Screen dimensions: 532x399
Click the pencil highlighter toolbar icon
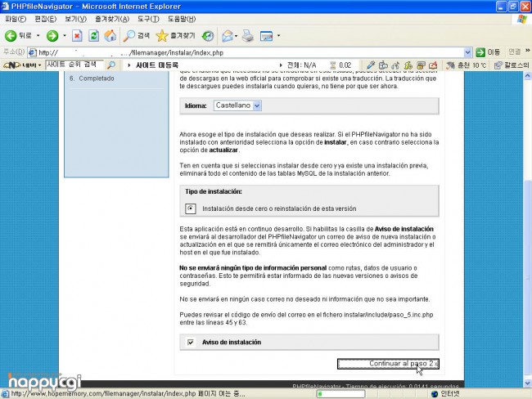(x=371, y=65)
